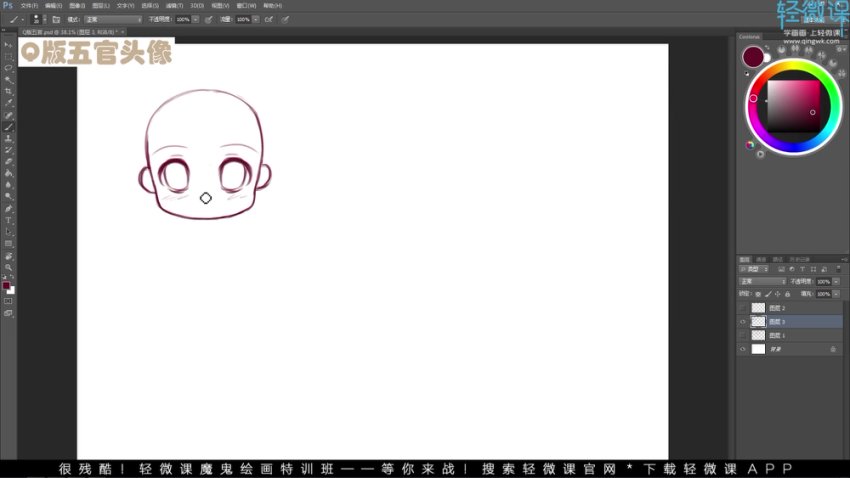This screenshot has width=850, height=478.
Task: Hide the 背景 background layer
Action: click(743, 350)
